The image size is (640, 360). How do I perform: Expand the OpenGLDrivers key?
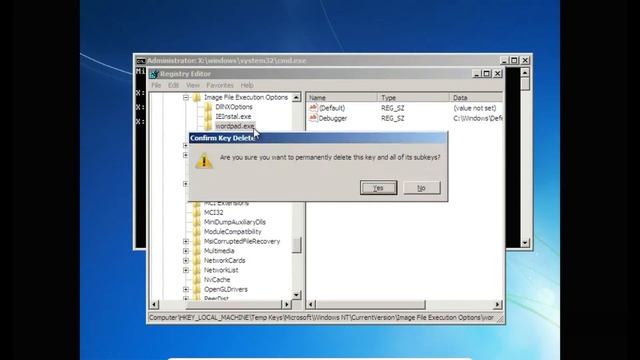(x=186, y=289)
